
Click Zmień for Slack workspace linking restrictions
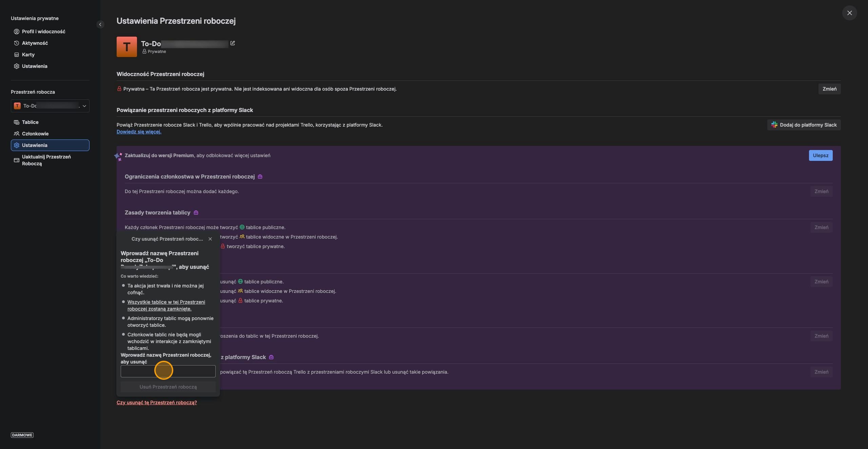click(x=821, y=372)
